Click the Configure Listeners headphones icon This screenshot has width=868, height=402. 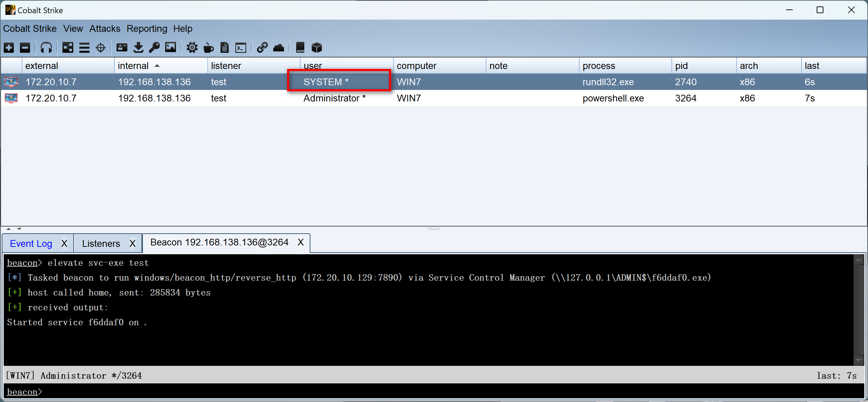click(x=46, y=48)
